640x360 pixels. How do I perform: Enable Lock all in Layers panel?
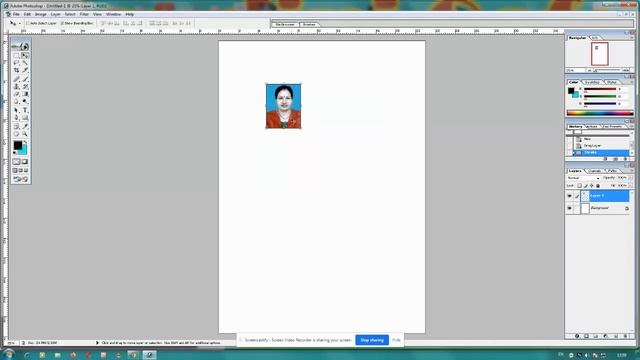[598, 186]
